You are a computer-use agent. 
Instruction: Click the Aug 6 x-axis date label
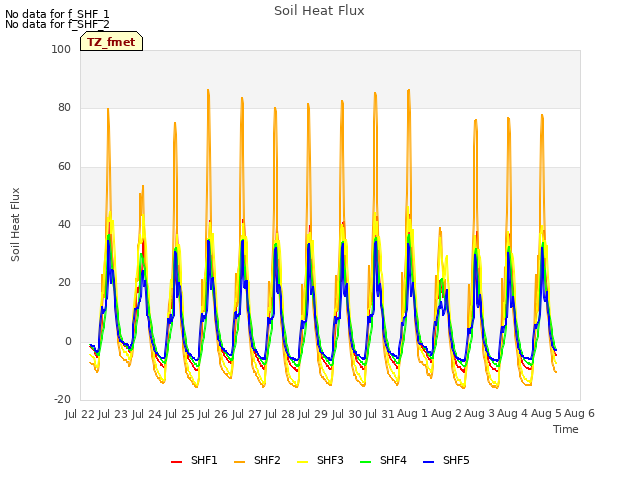click(579, 414)
